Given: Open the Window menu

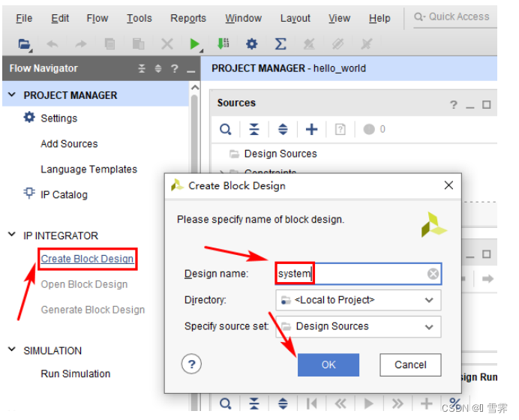Looking at the screenshot, I should 243,18.
